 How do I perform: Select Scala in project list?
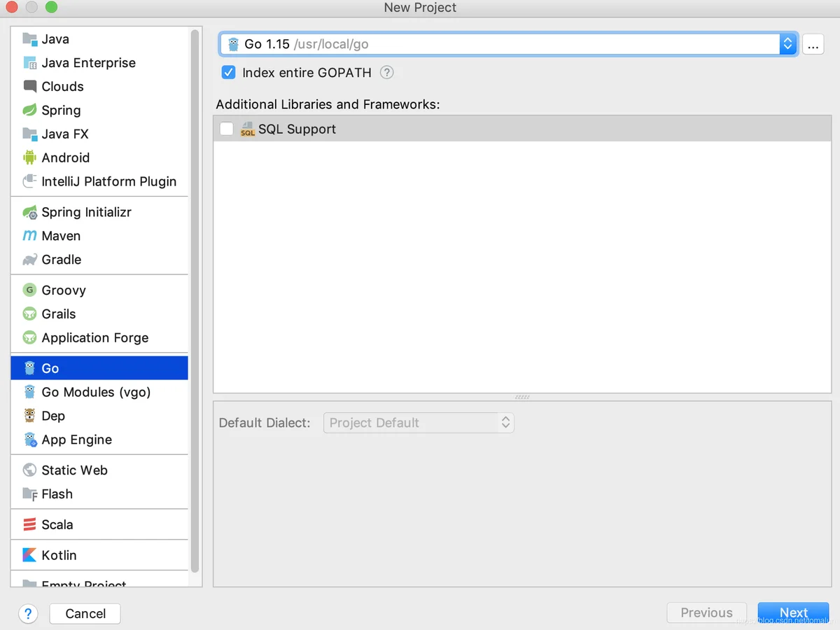coord(99,524)
